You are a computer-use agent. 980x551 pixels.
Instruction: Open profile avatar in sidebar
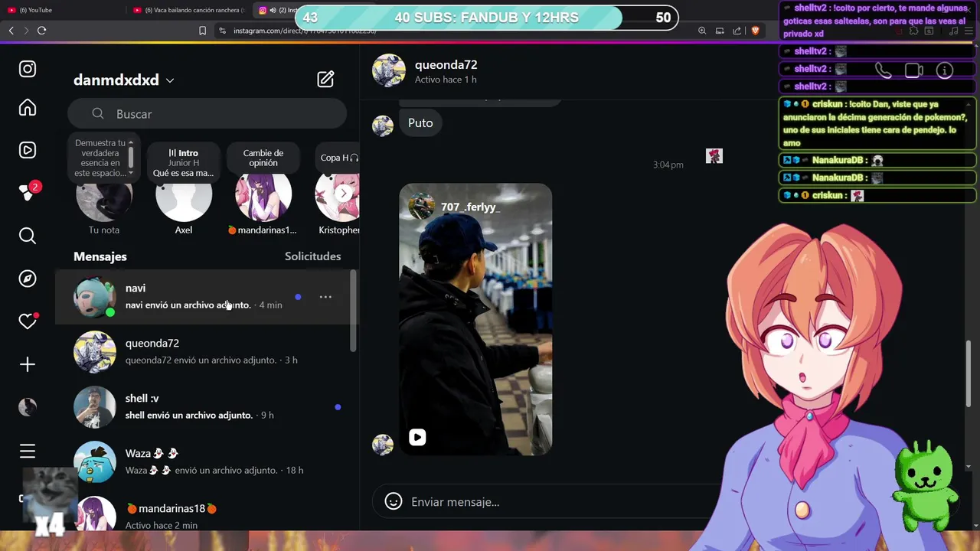(28, 407)
